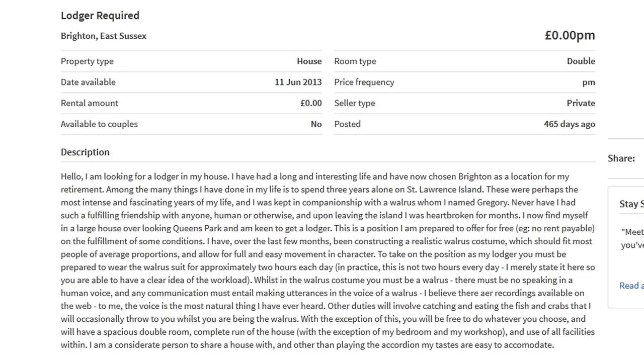Viewport: 644px width, 362px height.
Task: Click the Property type row label
Action: coord(87,61)
